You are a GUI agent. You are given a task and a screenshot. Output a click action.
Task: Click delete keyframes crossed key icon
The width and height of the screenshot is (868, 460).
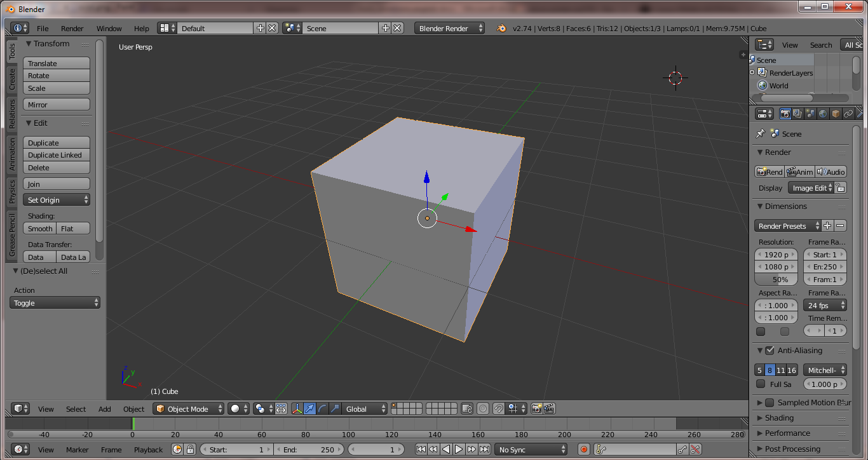[696, 449]
